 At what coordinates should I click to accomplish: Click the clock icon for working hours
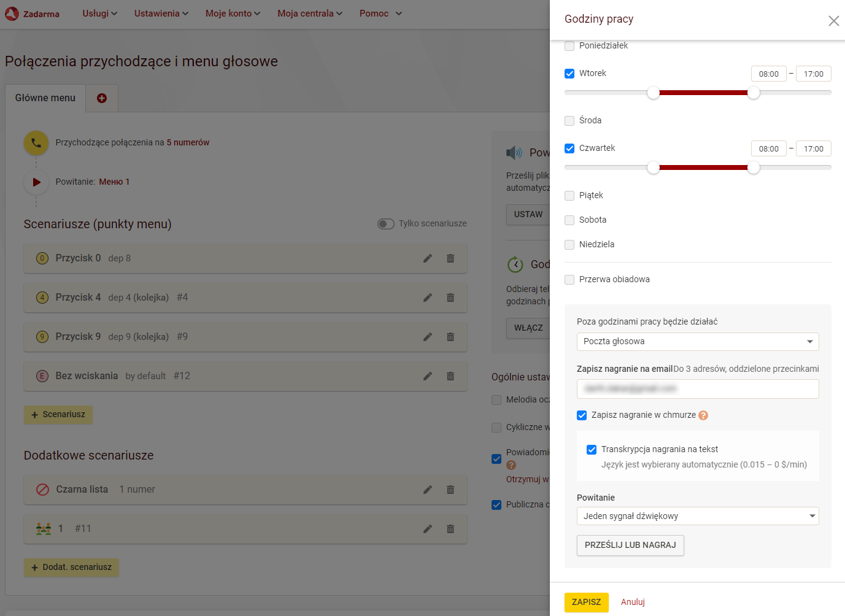(515, 264)
